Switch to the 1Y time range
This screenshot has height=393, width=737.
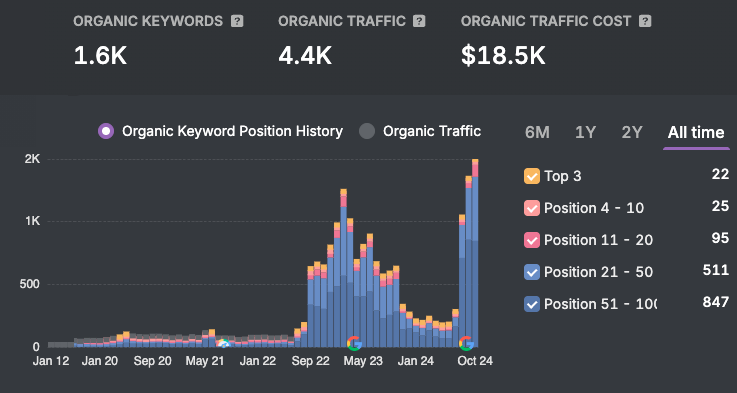[x=585, y=133]
